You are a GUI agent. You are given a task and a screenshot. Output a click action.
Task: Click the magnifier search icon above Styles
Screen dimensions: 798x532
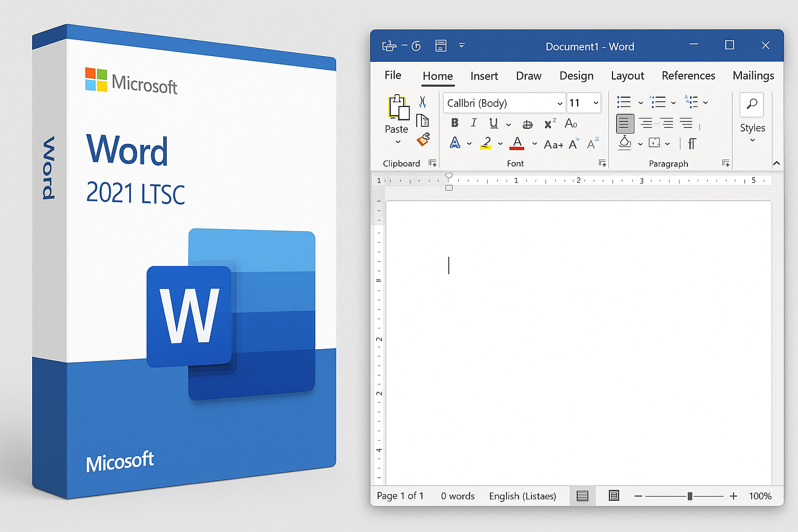pos(752,104)
